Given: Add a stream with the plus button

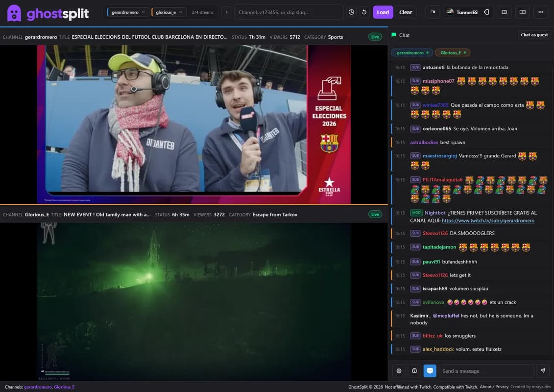Looking at the screenshot, I should click(x=226, y=12).
